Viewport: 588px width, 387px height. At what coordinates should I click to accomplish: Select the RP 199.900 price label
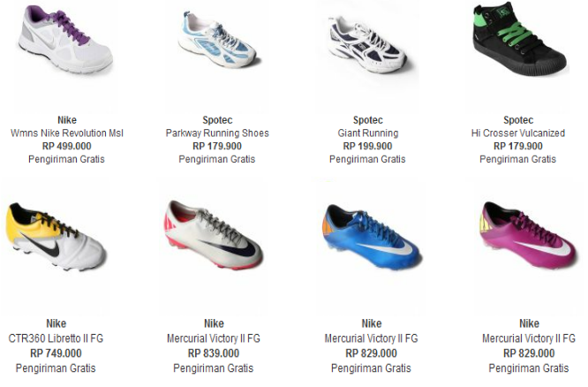tap(367, 147)
